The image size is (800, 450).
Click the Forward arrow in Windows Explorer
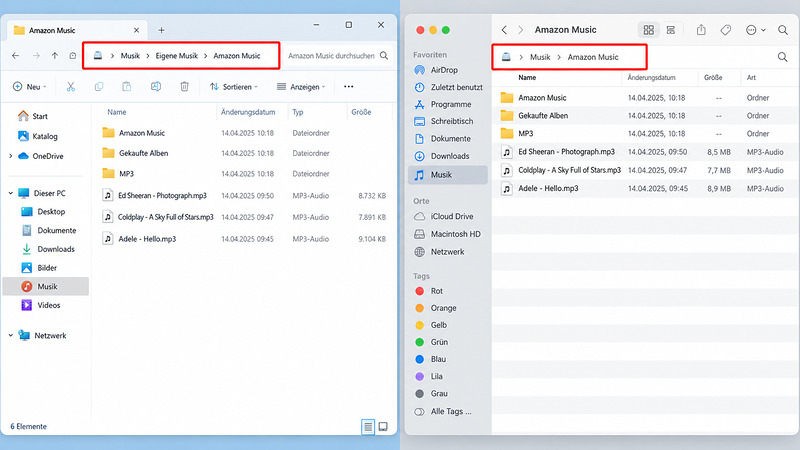tap(36, 56)
